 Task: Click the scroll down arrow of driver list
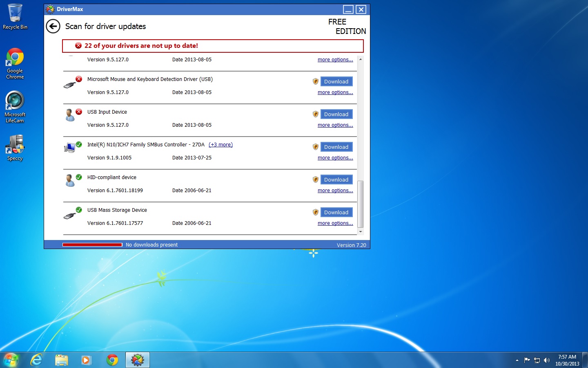pos(360,231)
